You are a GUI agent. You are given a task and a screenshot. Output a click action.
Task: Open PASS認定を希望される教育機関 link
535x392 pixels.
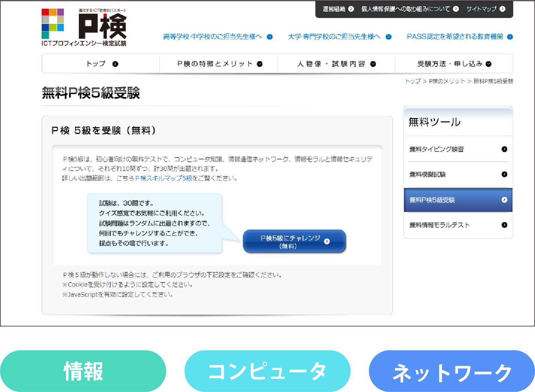pyautogui.click(x=455, y=37)
